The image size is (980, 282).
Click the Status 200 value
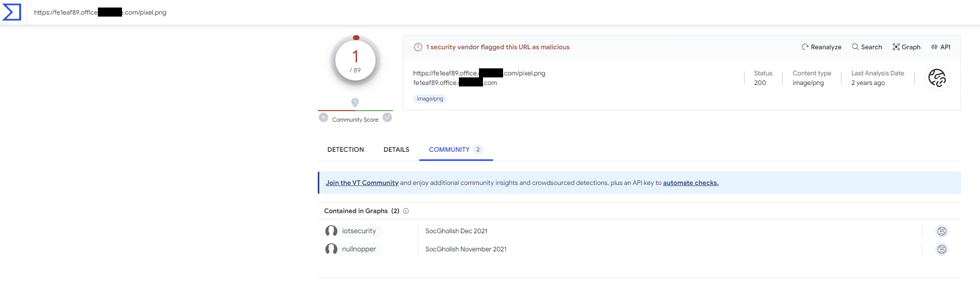point(760,83)
